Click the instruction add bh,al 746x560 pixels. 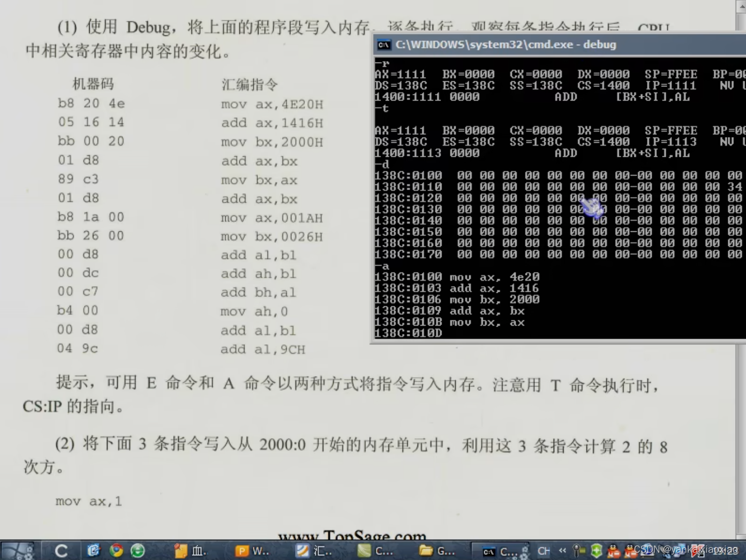259,292
